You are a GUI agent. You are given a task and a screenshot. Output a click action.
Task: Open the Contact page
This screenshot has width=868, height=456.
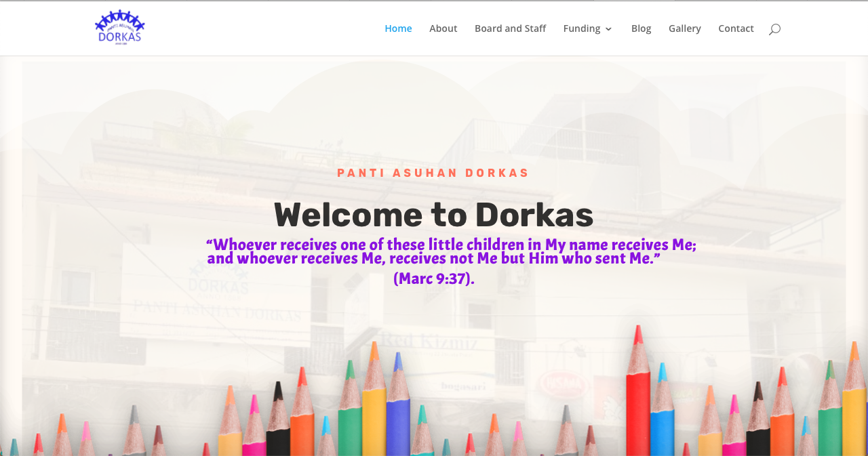[736, 28]
